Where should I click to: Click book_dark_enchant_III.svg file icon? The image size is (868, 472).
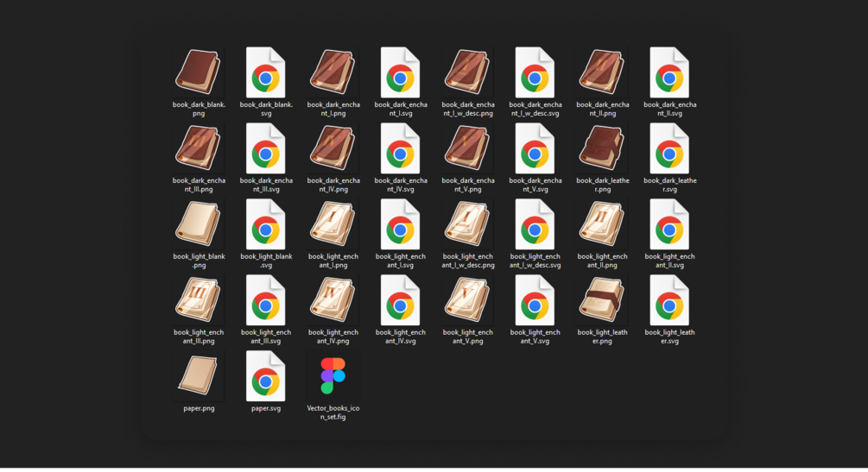pyautogui.click(x=266, y=148)
